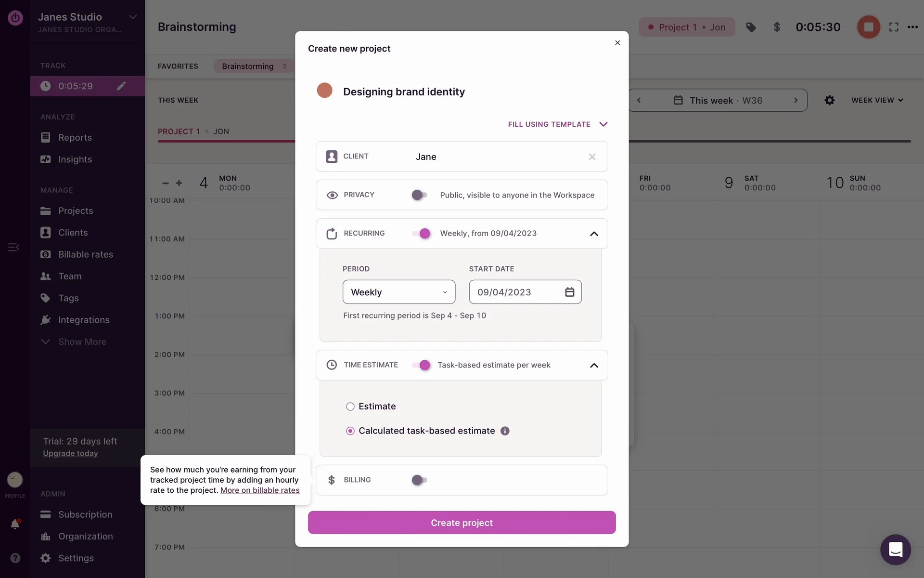Expand Fill using template dropdown
Viewport: 924px width, 578px height.
(557, 124)
